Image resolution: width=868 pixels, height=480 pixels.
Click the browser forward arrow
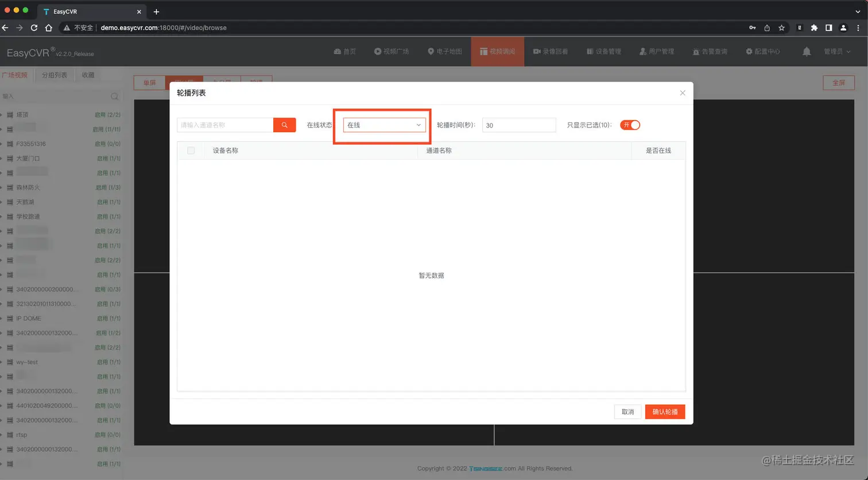(x=20, y=28)
